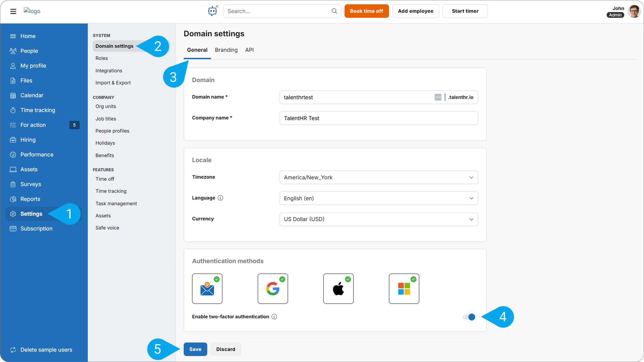This screenshot has width=644, height=362.
Task: Expand the Timezone dropdown
Action: 379,177
